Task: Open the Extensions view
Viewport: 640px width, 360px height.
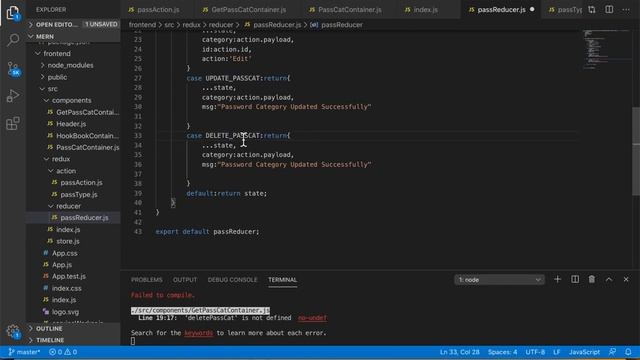Action: 13,123
